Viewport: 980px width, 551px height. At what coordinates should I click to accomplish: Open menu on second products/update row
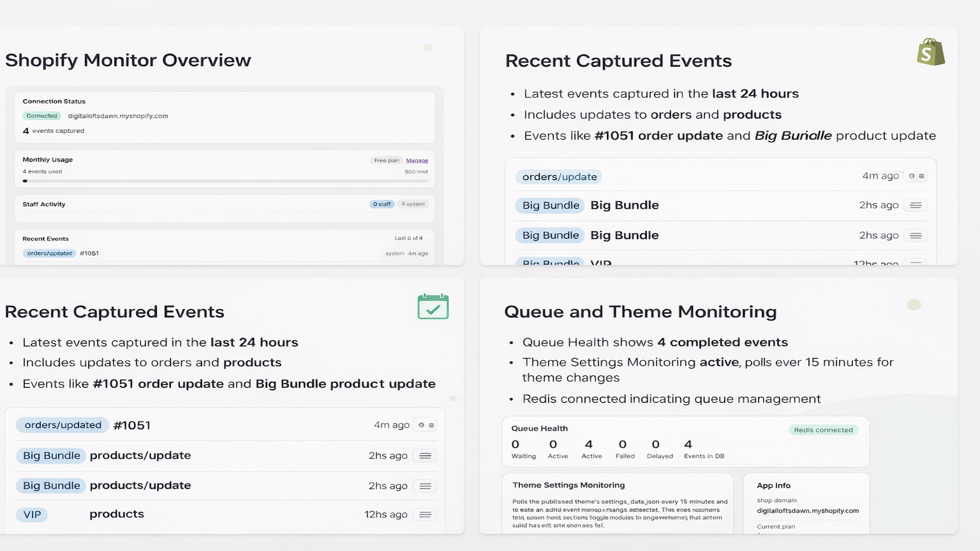pyautogui.click(x=425, y=485)
